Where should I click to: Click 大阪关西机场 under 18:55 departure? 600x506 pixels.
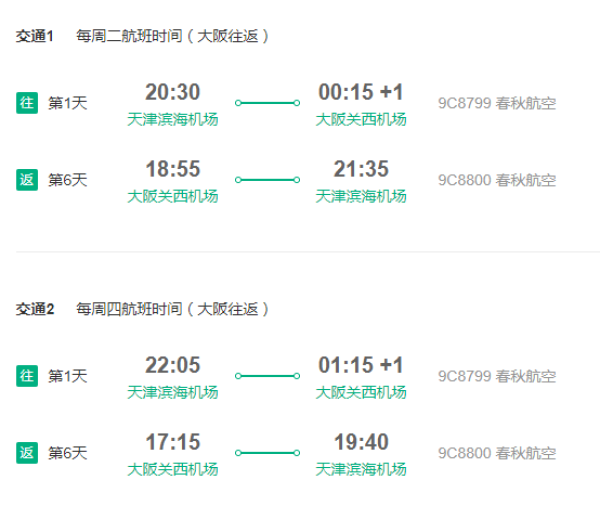[x=173, y=196]
